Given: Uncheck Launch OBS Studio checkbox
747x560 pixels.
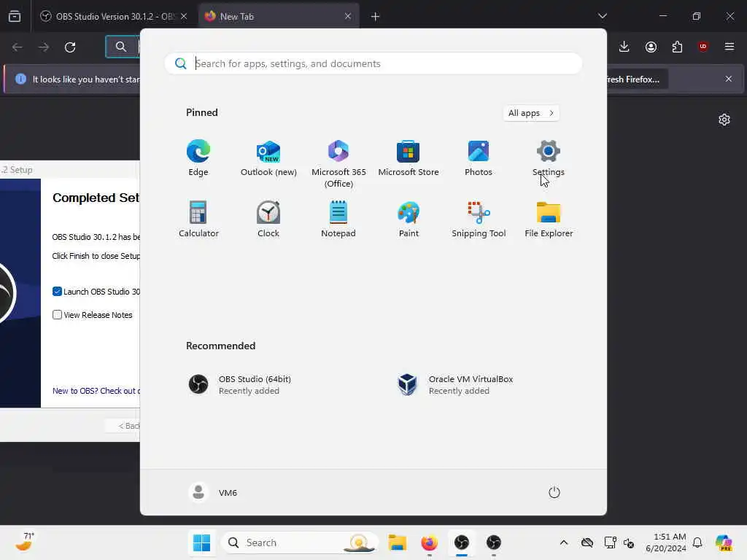Looking at the screenshot, I should tap(57, 292).
